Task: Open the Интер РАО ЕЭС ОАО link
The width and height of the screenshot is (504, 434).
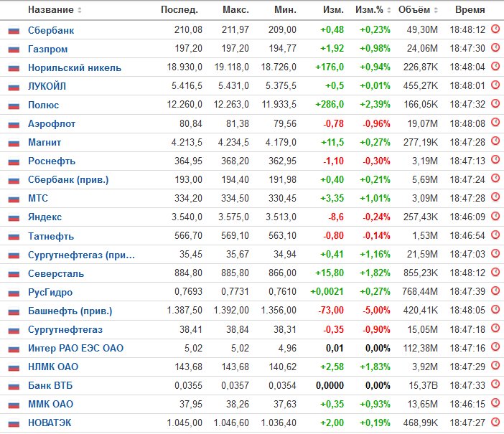Action: (x=75, y=348)
